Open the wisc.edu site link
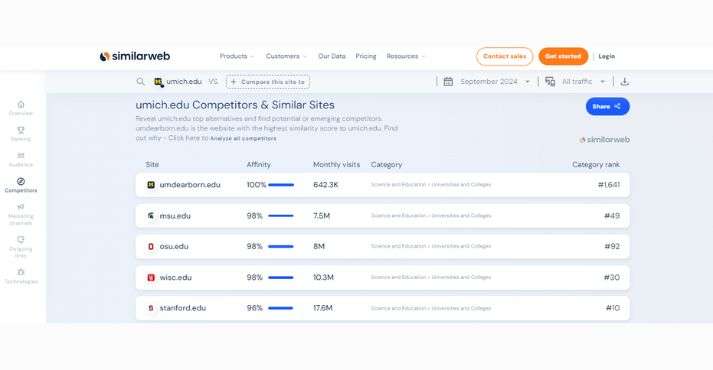The image size is (713, 370). tap(176, 277)
